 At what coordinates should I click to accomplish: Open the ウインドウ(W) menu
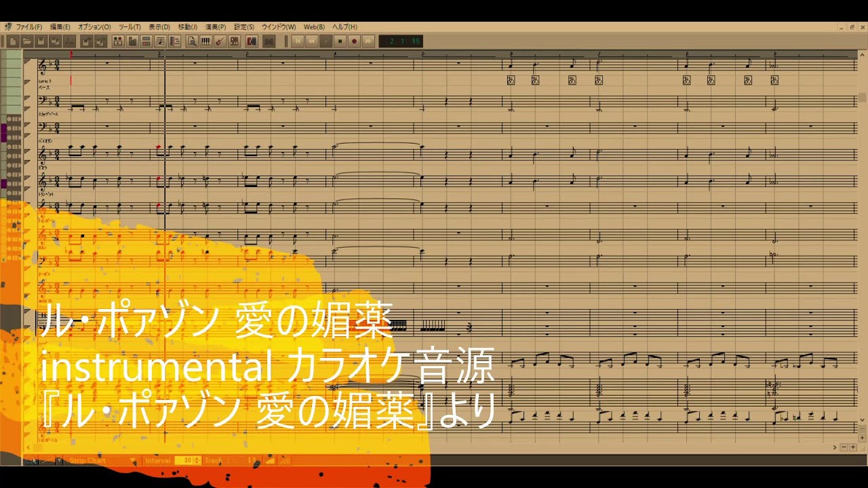tap(278, 27)
